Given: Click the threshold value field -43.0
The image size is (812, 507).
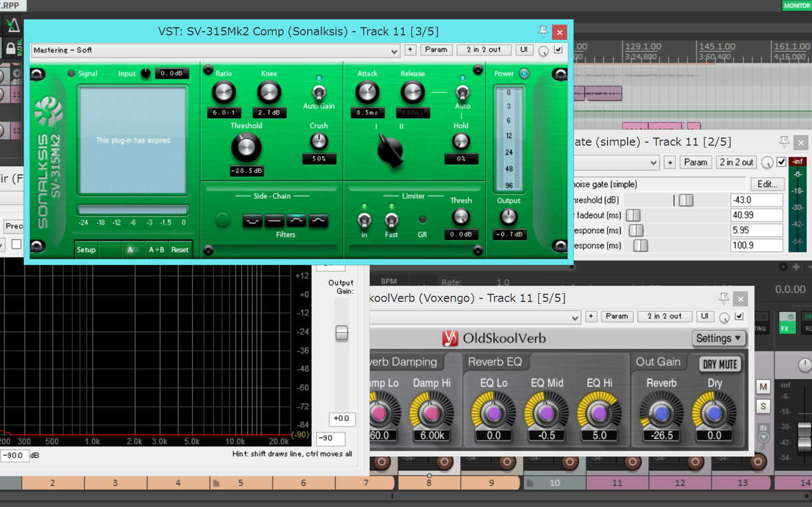Looking at the screenshot, I should click(x=756, y=200).
